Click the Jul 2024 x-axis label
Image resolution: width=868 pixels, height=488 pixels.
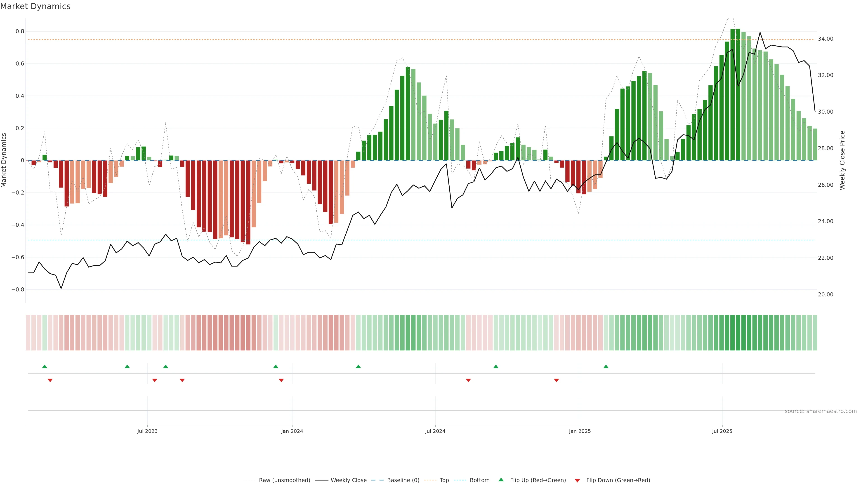click(x=435, y=431)
